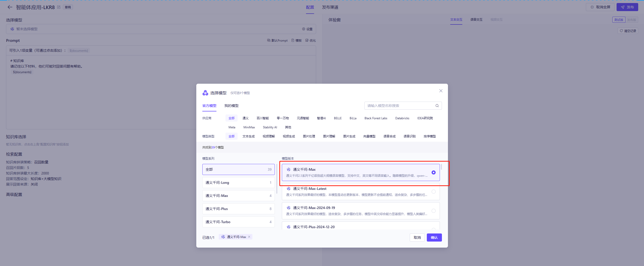Filter supplier by Stability AI
The image size is (644, 266).
(x=270, y=127)
